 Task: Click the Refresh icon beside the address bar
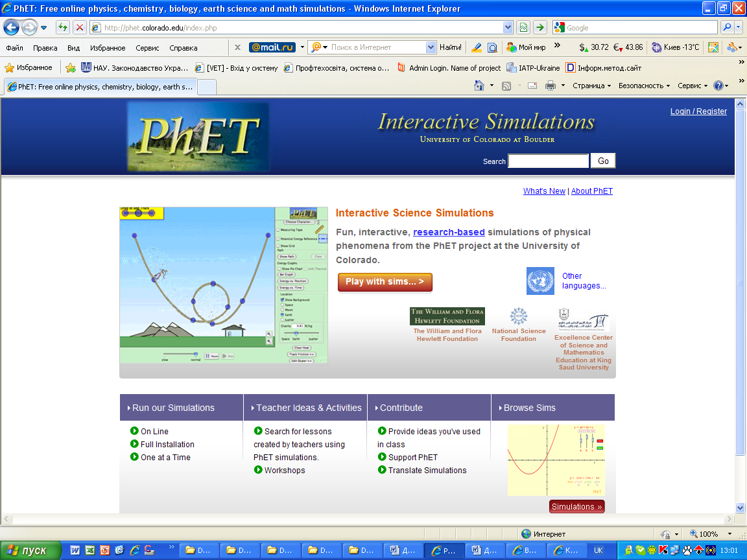(63, 28)
